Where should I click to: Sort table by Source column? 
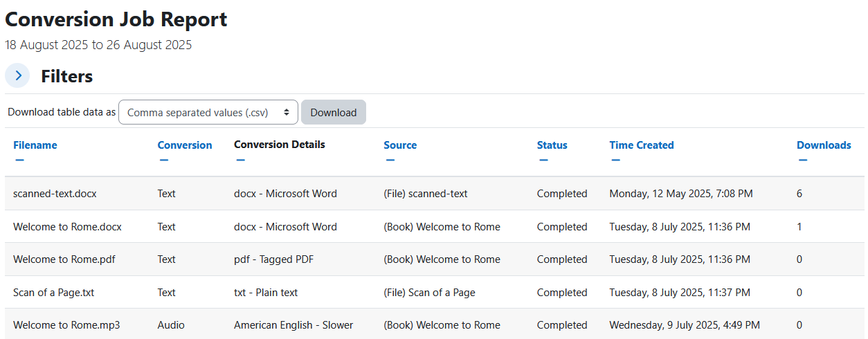click(400, 145)
